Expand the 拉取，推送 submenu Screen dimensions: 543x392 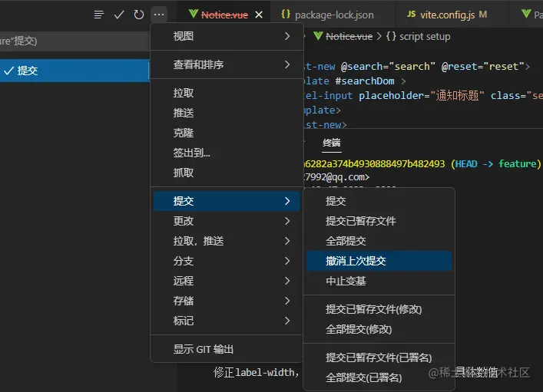pyautogui.click(x=227, y=241)
